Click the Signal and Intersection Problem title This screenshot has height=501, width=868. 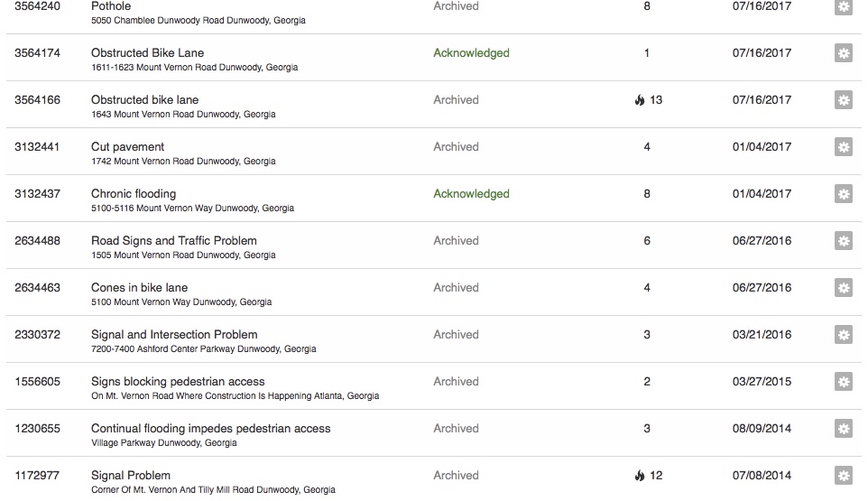click(x=174, y=335)
